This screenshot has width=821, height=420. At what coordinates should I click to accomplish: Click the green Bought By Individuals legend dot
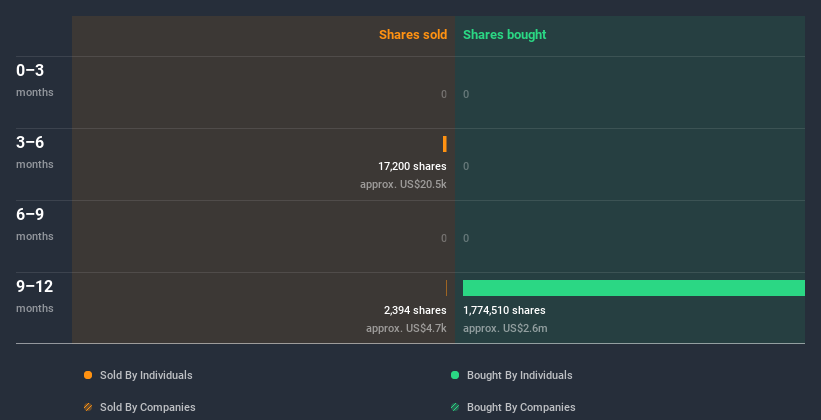tap(455, 375)
